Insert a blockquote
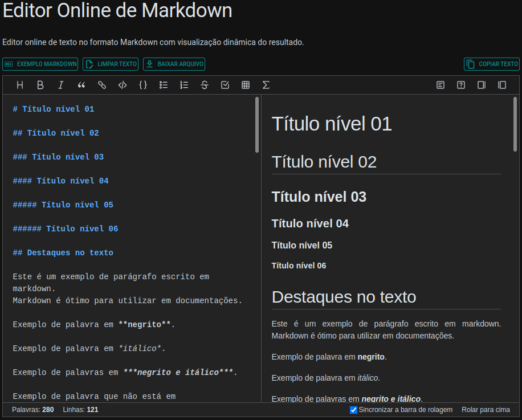Screen dimensions: 522x420 pos(81,84)
